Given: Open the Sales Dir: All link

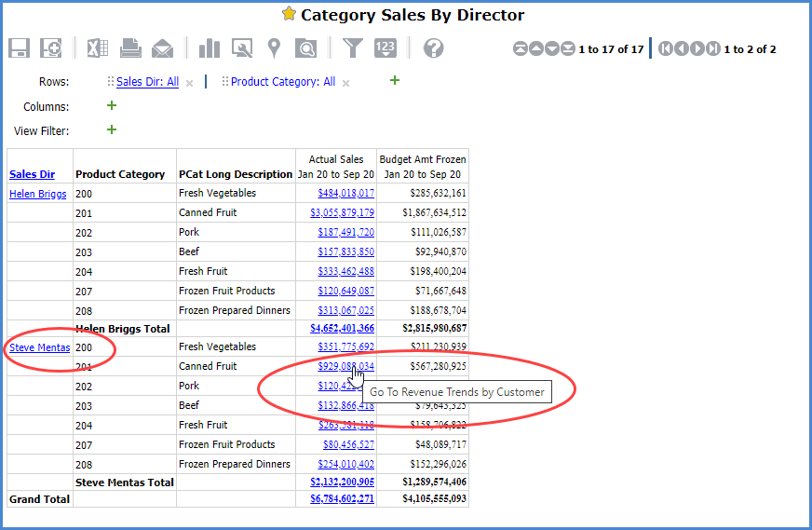Looking at the screenshot, I should pos(147,82).
